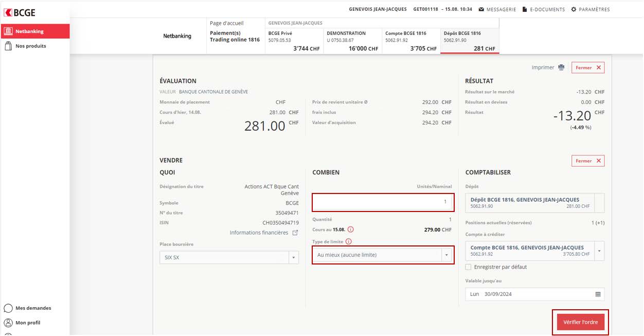Click the info icon next to Cours au 15.08.

click(351, 229)
